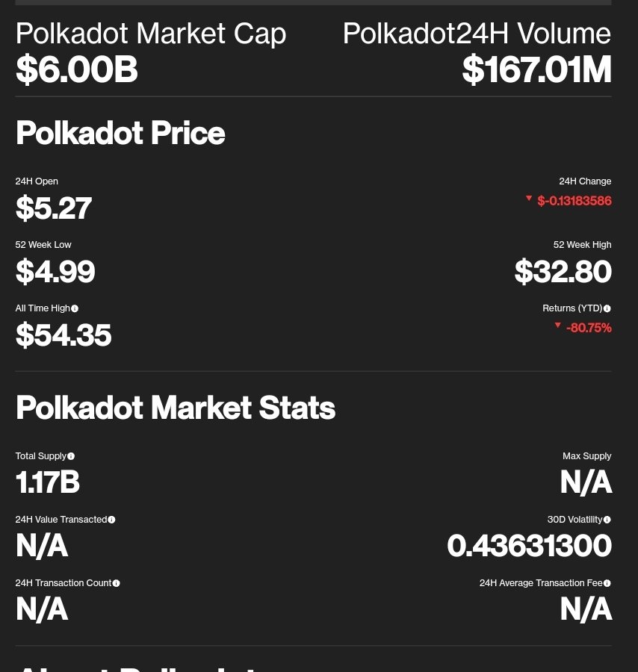Click Total Supply info icon
The height and width of the screenshot is (672, 638).
(x=71, y=456)
